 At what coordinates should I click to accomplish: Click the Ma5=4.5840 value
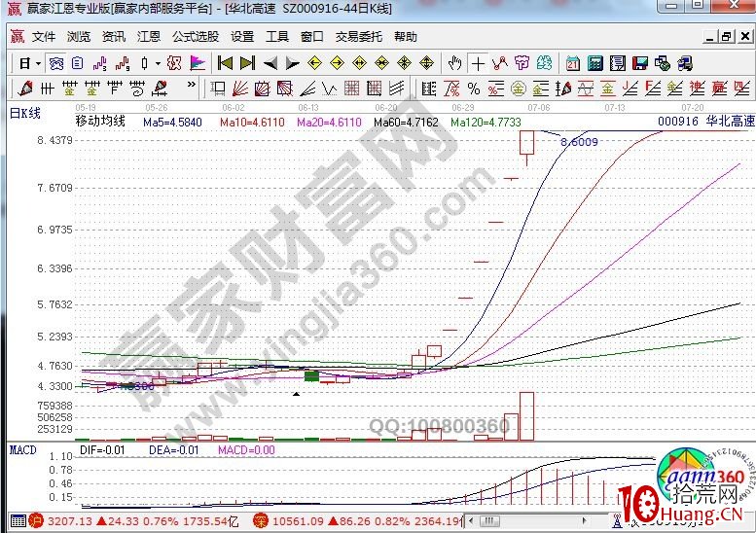click(x=172, y=123)
